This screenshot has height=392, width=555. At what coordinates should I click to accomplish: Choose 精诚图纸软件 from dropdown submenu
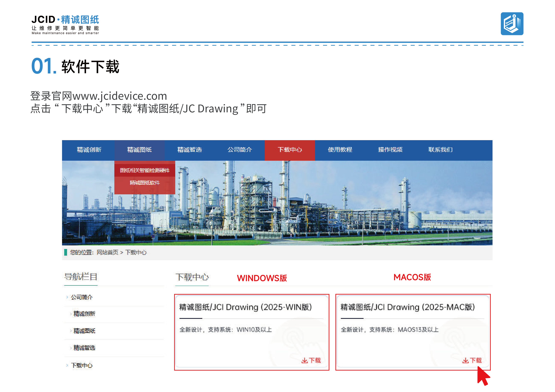(x=145, y=183)
